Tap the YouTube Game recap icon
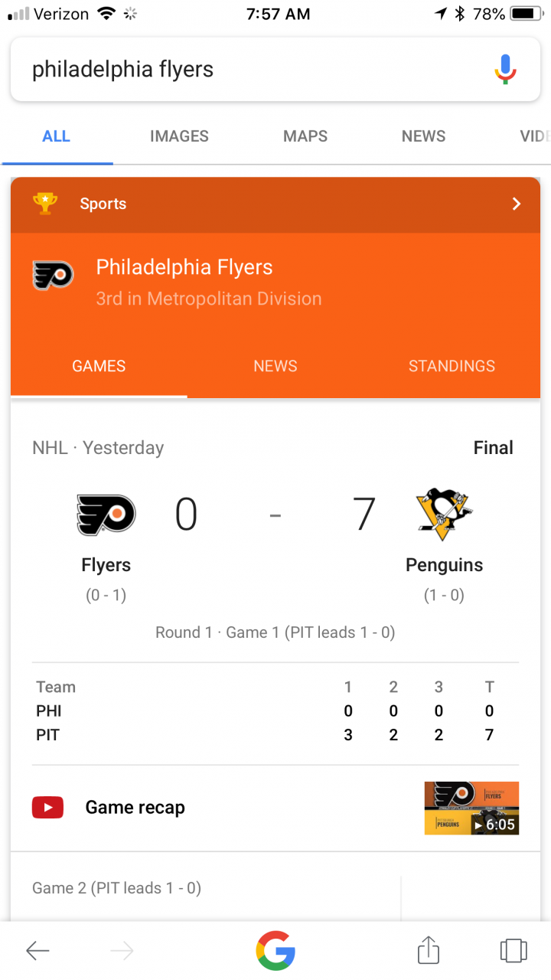Viewport: 551px width, 980px height. [47, 807]
